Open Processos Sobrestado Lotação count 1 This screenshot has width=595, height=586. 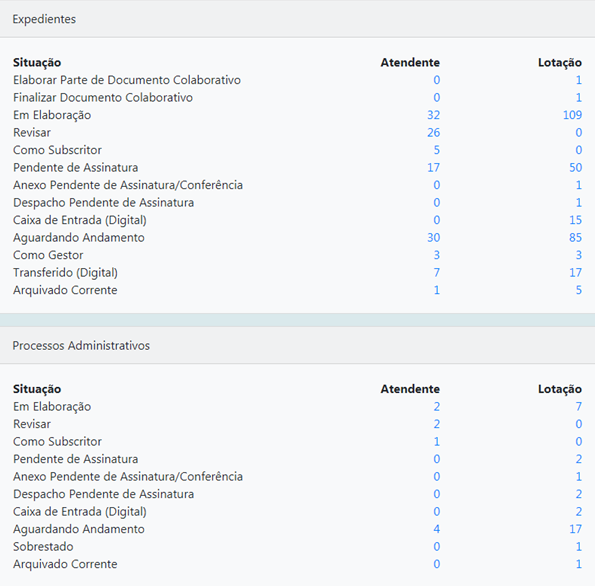click(579, 547)
